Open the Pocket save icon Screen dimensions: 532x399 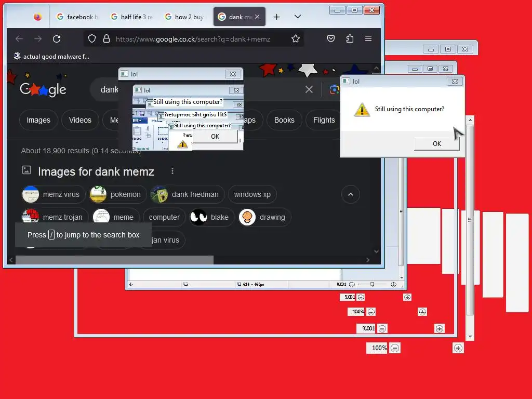pos(331,38)
